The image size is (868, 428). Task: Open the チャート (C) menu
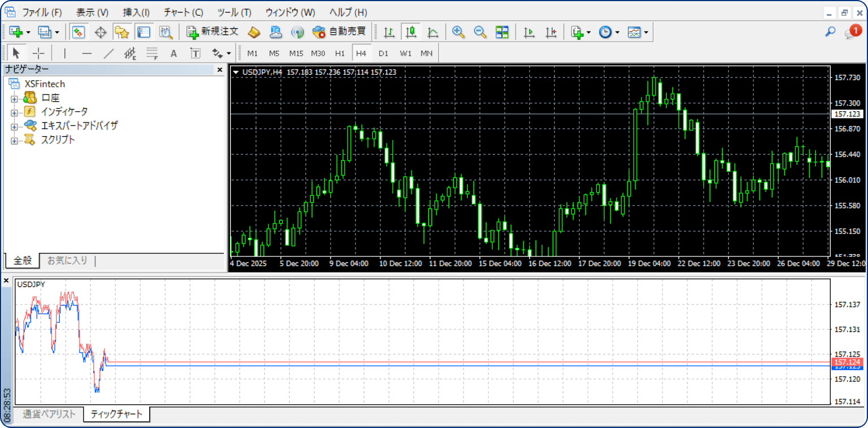pos(183,12)
